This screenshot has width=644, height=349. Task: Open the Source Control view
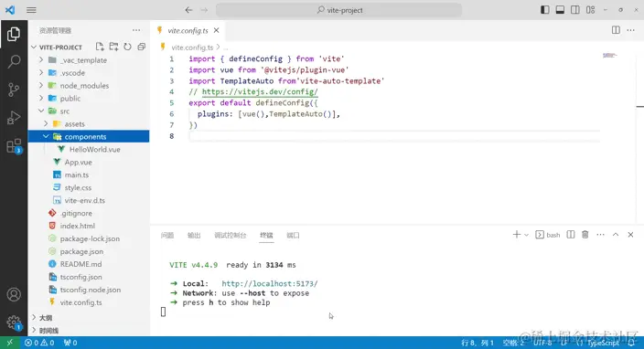14,90
